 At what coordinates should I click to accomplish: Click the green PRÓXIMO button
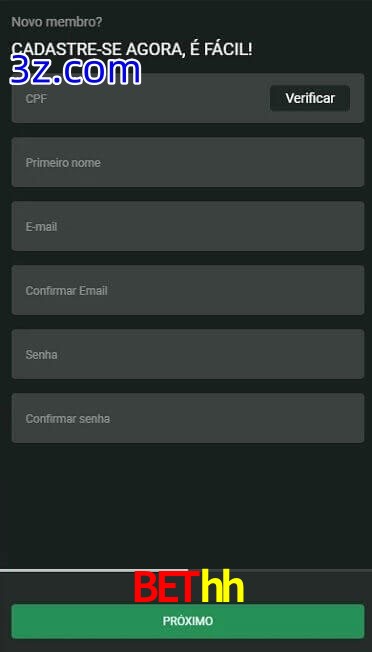point(188,621)
